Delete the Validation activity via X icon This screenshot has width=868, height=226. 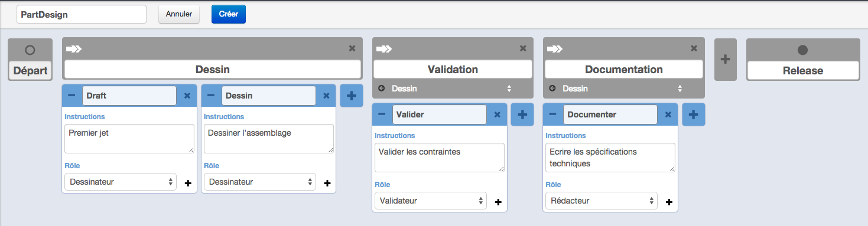tap(523, 48)
